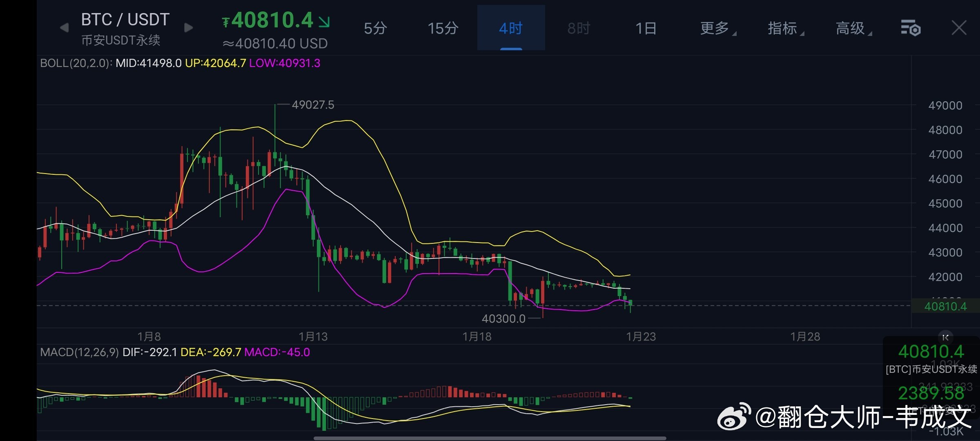Image resolution: width=980 pixels, height=441 pixels.
Task: Open MACD(12,26,9) indicator settings label
Action: 80,352
